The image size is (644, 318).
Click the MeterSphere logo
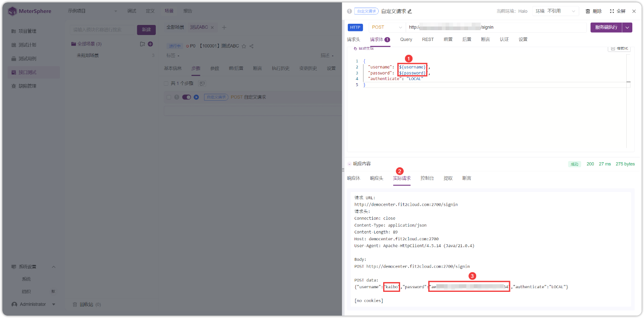point(30,11)
